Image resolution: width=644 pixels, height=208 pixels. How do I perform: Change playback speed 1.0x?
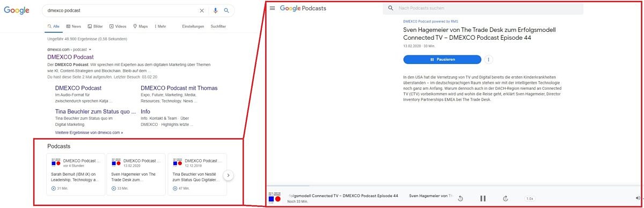point(530,198)
